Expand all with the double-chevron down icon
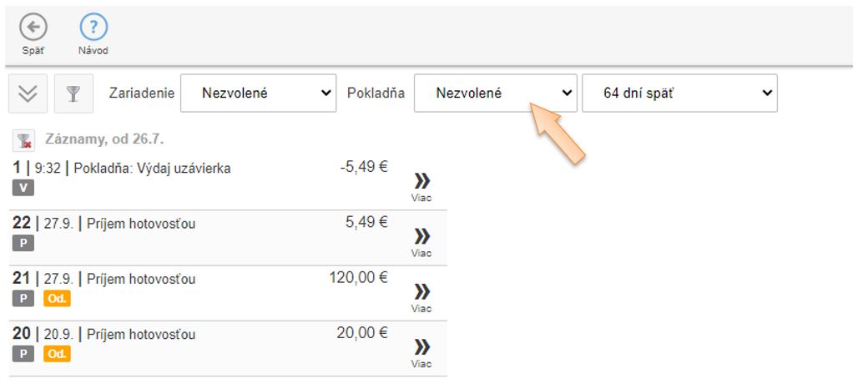This screenshot has height=384, width=868. pos(28,93)
